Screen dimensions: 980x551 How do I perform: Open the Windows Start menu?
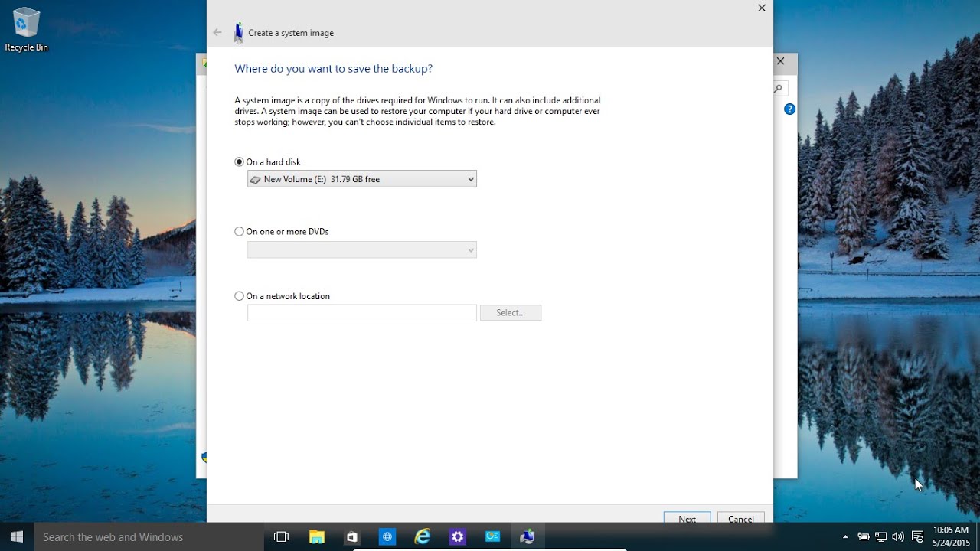[x=17, y=536]
